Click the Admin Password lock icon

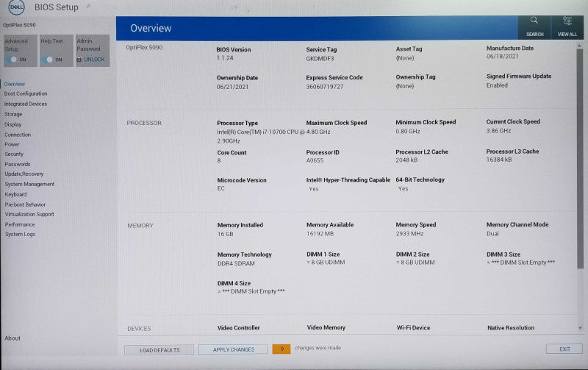[79, 60]
